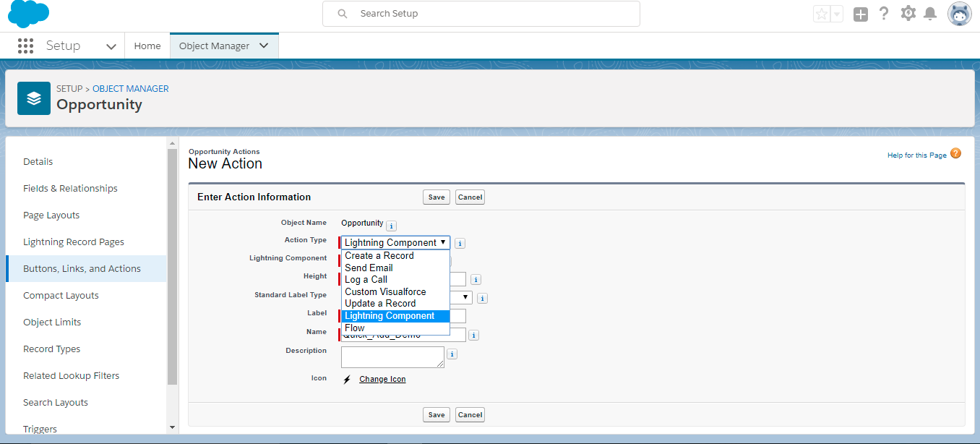Open the App Launcher grid icon
This screenshot has width=980, height=444.
[25, 46]
